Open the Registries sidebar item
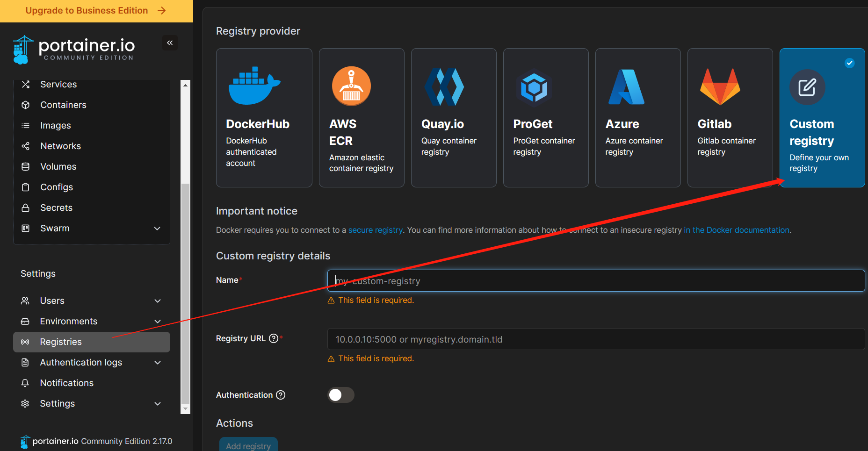 click(92, 342)
